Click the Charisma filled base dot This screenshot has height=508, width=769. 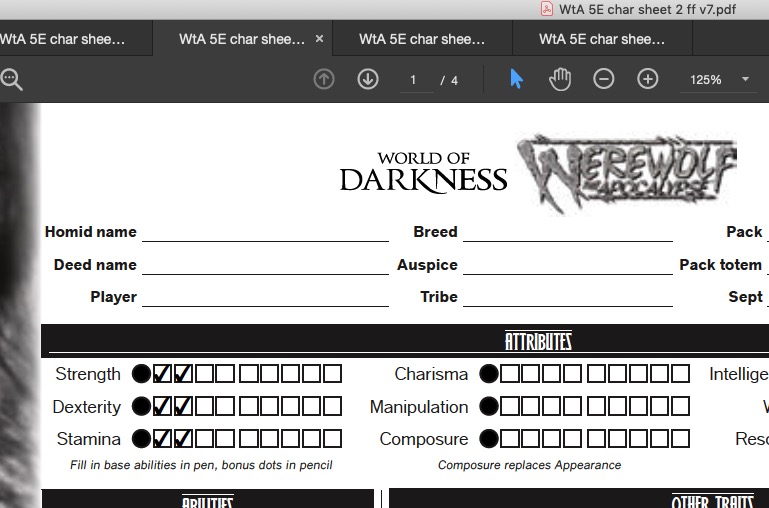pos(489,374)
